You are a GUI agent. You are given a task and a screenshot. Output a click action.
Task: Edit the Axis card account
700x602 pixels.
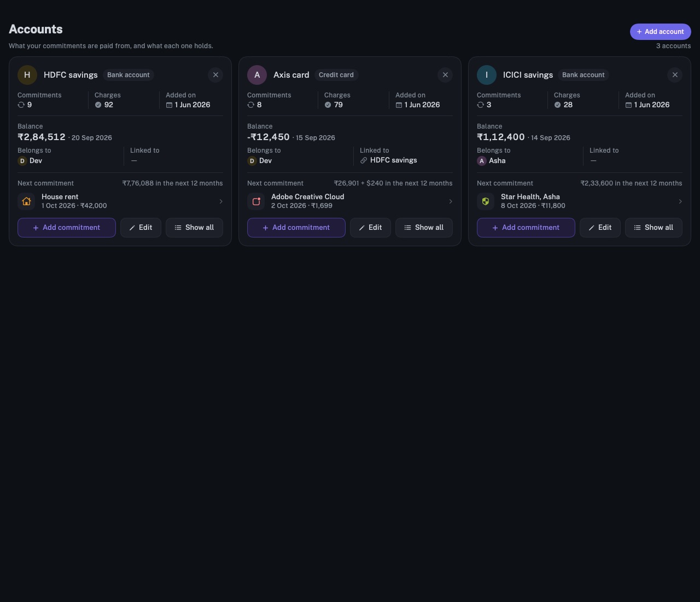point(370,228)
